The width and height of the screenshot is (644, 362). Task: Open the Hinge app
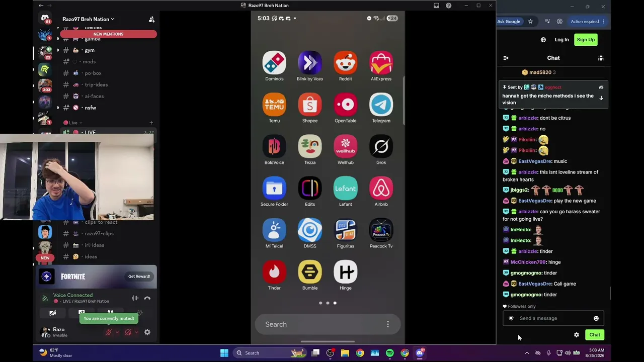346,272
